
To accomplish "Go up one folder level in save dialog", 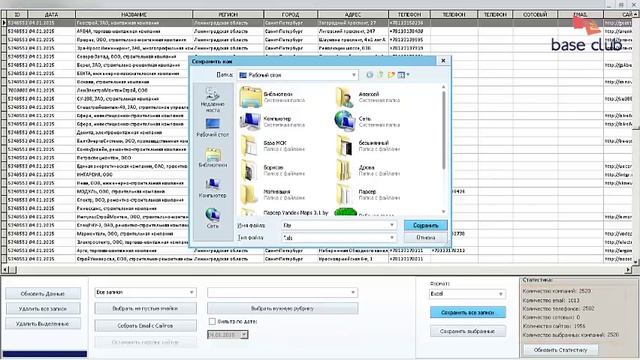I will point(380,75).
